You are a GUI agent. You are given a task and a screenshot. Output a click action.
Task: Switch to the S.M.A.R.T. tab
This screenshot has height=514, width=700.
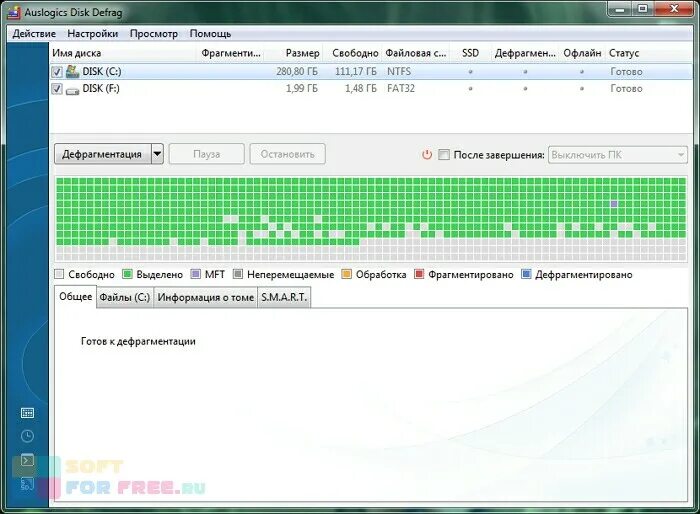tap(284, 297)
